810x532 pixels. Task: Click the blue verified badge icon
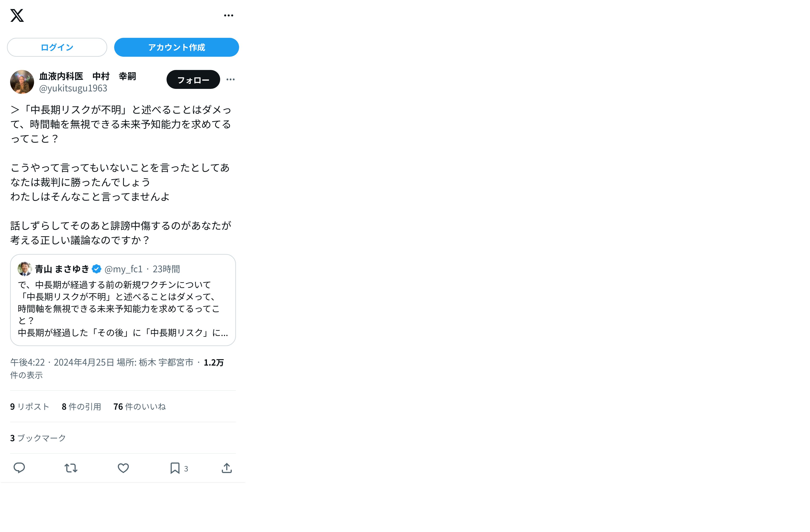[x=97, y=269]
